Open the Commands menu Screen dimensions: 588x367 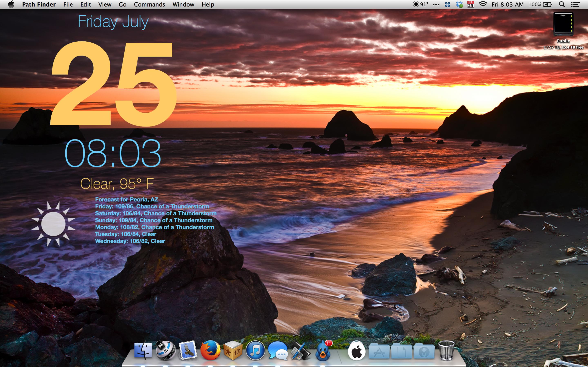149,4
